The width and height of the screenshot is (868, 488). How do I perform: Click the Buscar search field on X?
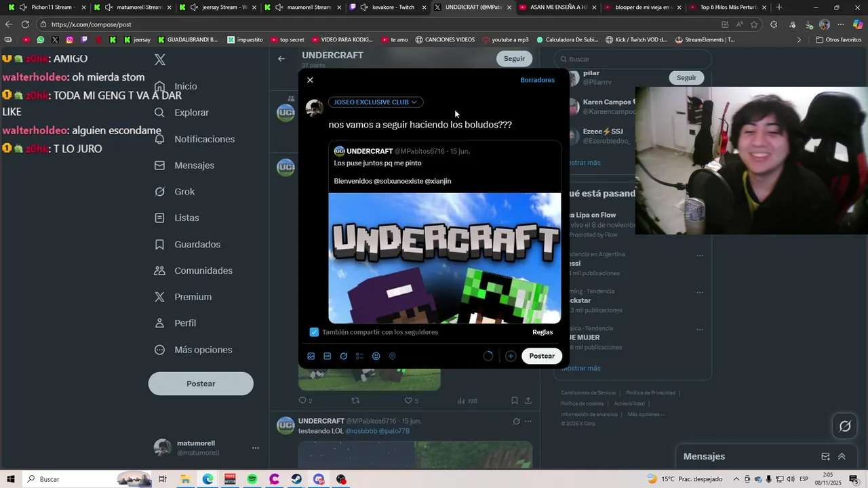[x=633, y=59]
